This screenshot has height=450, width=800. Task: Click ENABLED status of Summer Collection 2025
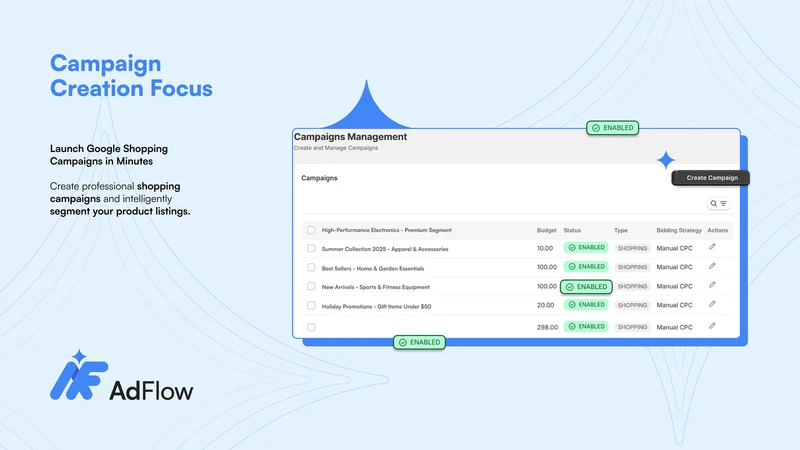586,247
